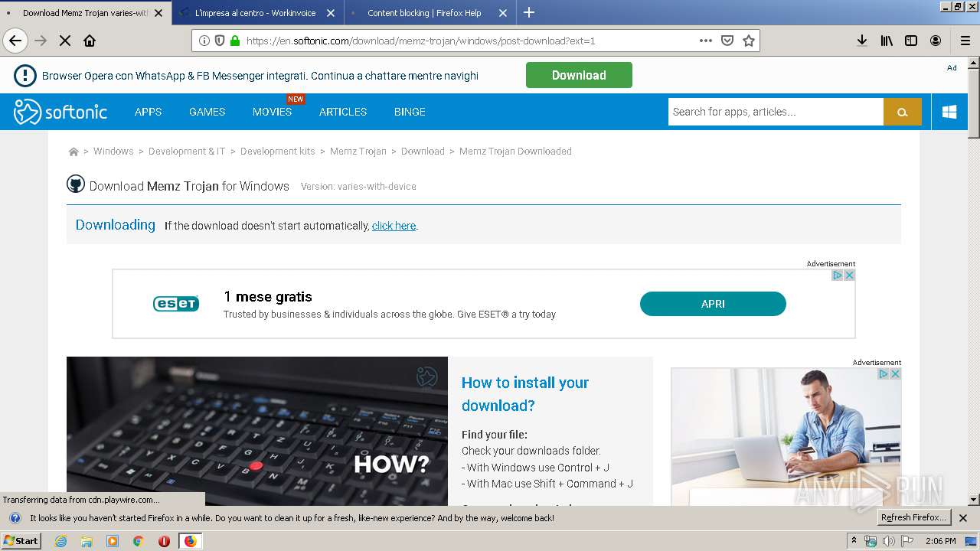
Task: Select Download Memz Trojan tab
Action: tap(85, 13)
